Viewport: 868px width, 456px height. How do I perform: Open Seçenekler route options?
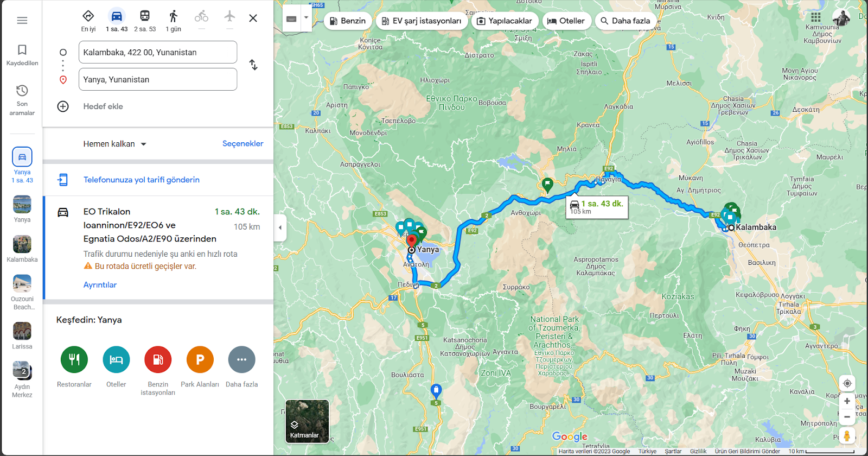[243, 143]
